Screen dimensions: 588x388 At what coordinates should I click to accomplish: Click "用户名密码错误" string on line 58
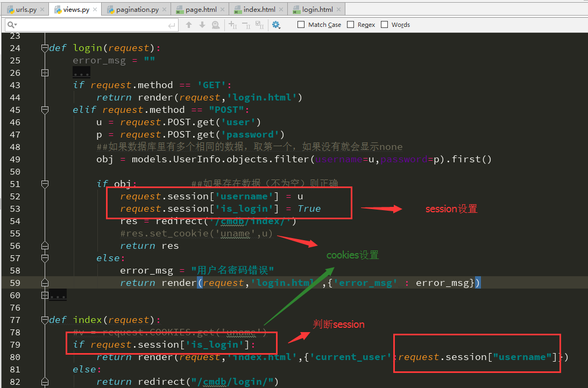(232, 270)
